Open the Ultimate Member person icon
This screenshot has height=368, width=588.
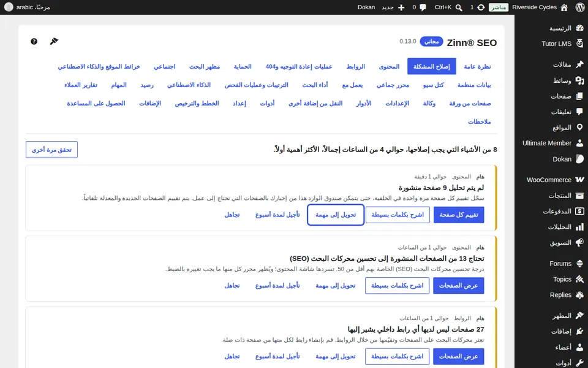point(579,143)
